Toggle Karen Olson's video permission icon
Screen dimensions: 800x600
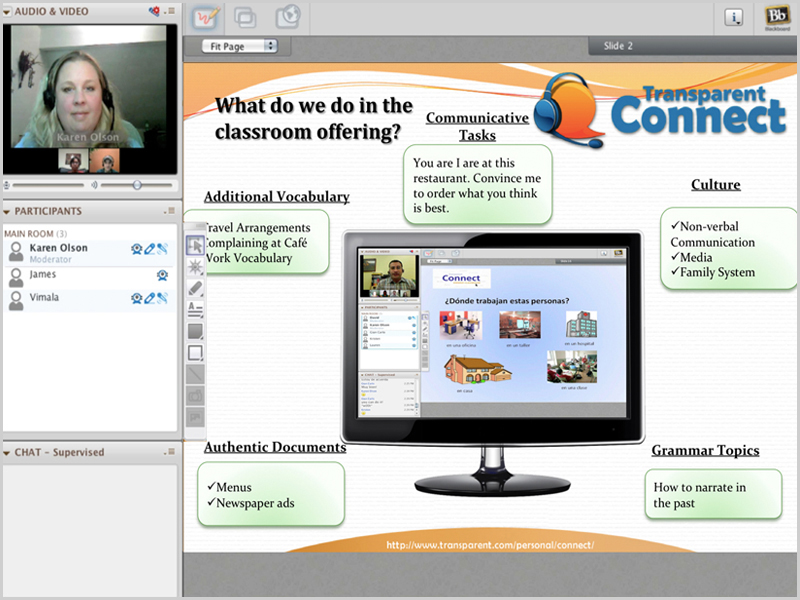coord(136,249)
